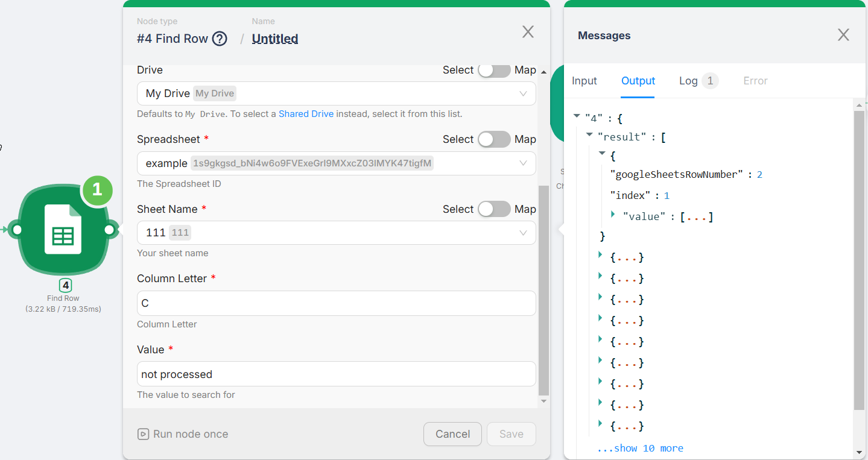This screenshot has width=868, height=460.
Task: Toggle Drive Select/Map switch
Action: (x=494, y=70)
